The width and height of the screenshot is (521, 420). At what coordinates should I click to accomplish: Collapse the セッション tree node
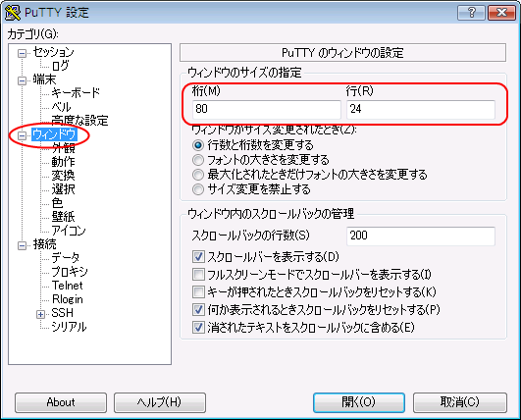tap(22, 53)
